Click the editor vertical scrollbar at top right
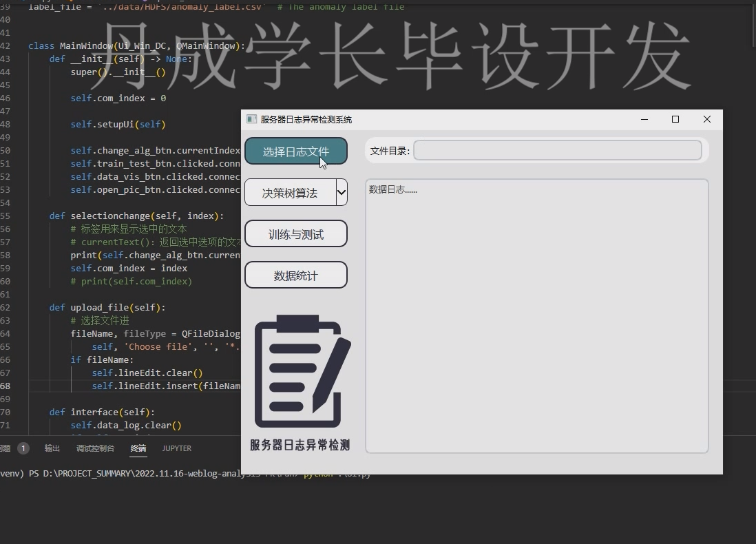This screenshot has height=544, width=756. 753,24
